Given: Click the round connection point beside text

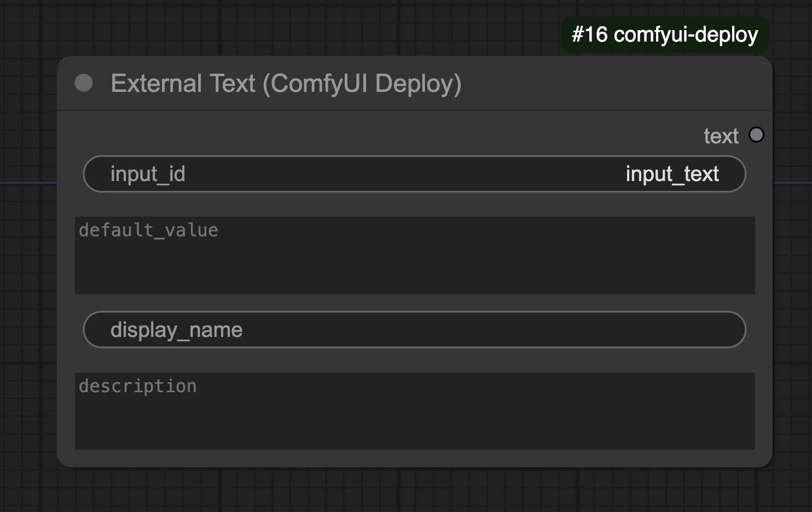Looking at the screenshot, I should 757,135.
